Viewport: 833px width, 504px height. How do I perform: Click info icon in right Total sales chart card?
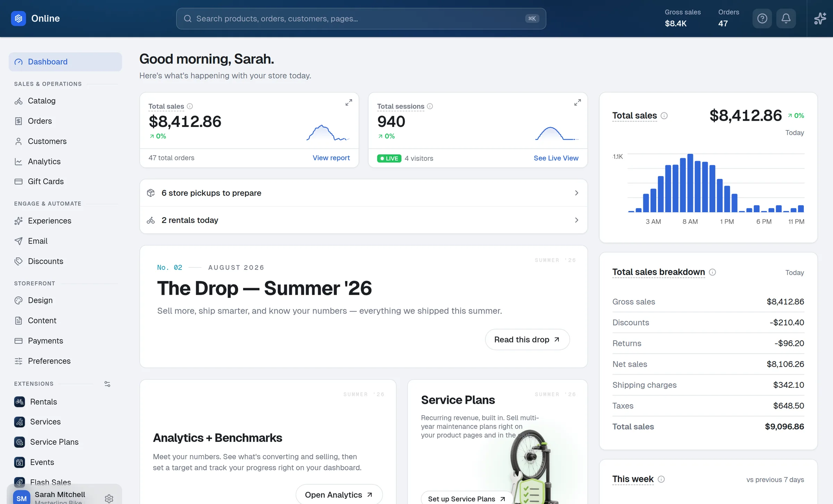tap(664, 116)
